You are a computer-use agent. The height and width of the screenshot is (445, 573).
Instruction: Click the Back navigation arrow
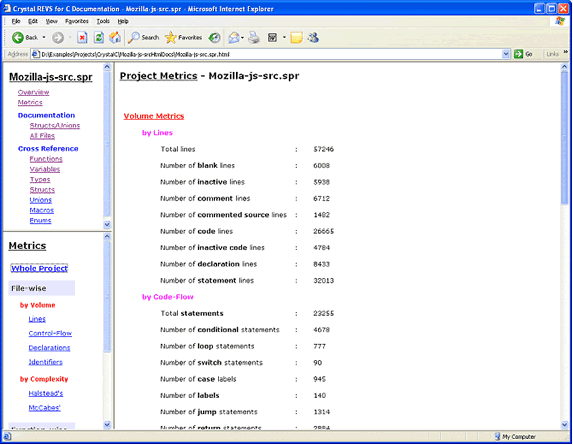[18, 37]
